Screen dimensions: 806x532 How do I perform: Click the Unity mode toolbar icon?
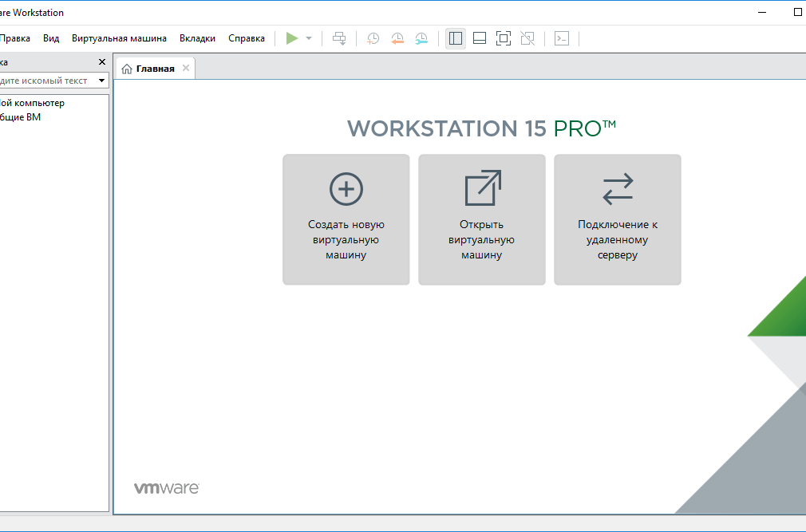coord(527,38)
